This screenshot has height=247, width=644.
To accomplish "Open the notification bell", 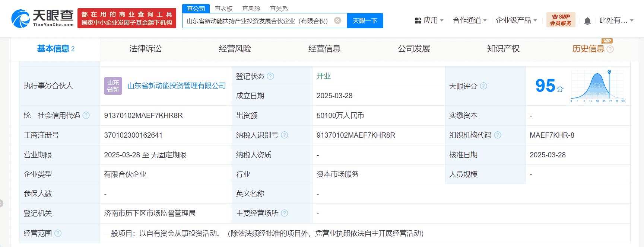I will 587,21.
